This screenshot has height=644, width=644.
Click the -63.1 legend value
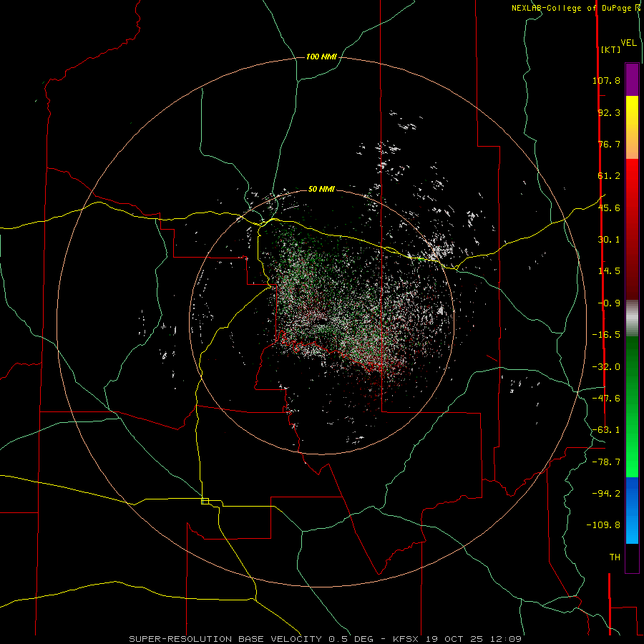tap(606, 430)
